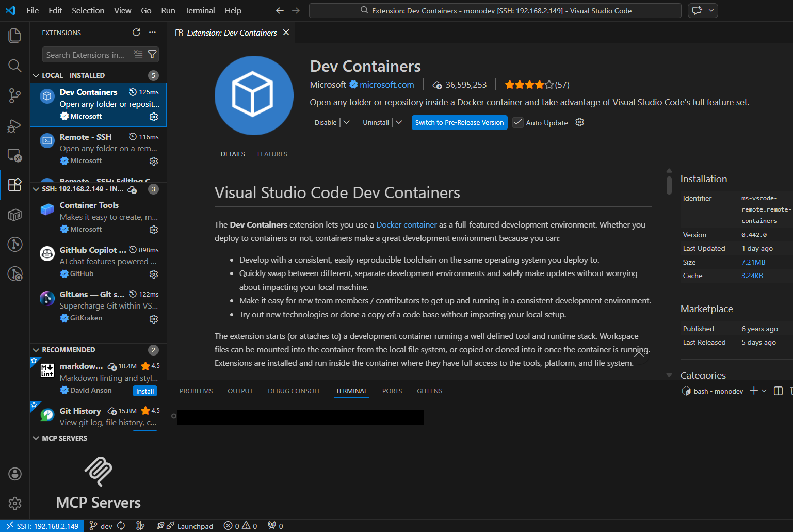The width and height of the screenshot is (793, 532).
Task: Collapse the Local - Installed section
Action: pyautogui.click(x=36, y=75)
